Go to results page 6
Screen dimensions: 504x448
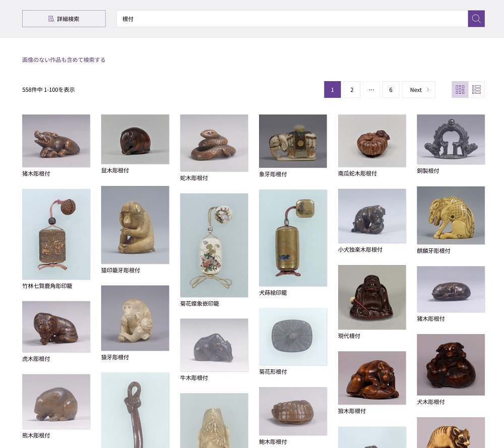point(391,90)
